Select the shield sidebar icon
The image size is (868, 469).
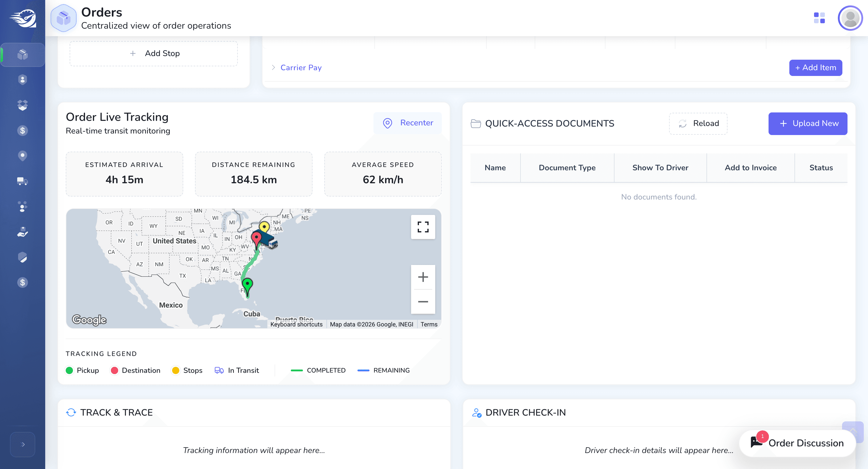click(x=23, y=257)
